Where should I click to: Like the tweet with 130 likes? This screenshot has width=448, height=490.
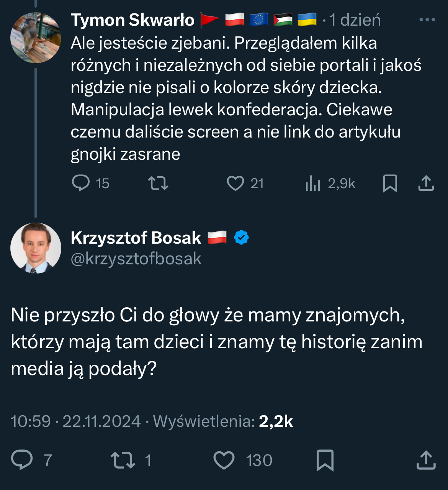coord(224,460)
